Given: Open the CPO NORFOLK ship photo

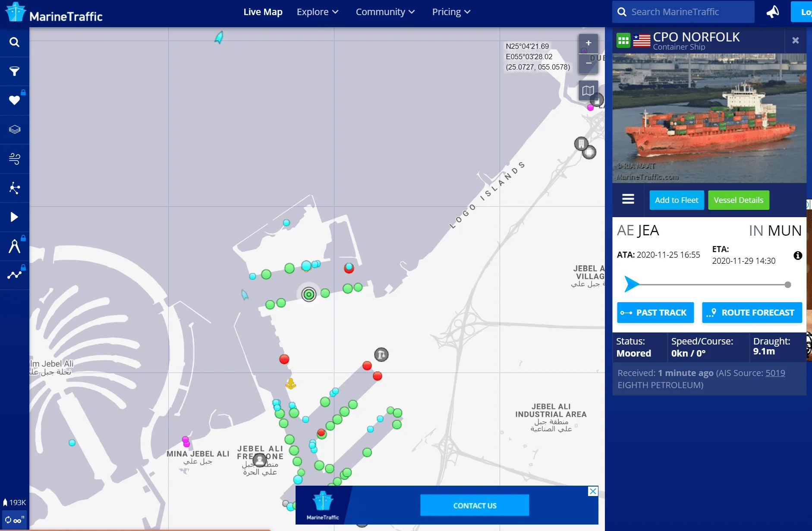Looking at the screenshot, I should tap(709, 118).
